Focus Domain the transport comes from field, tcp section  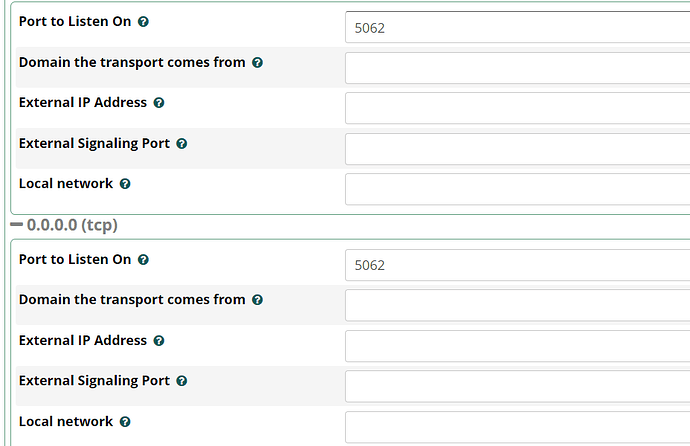point(517,305)
